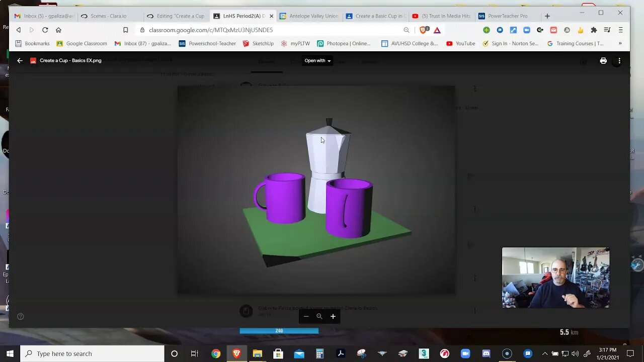644x362 pixels.
Task: Open the myPLTW bookmark
Action: click(295, 44)
